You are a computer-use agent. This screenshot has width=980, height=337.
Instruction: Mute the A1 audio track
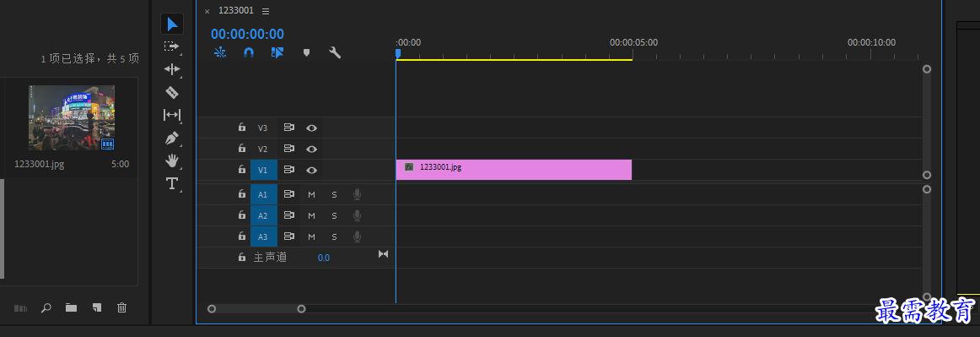pos(311,195)
